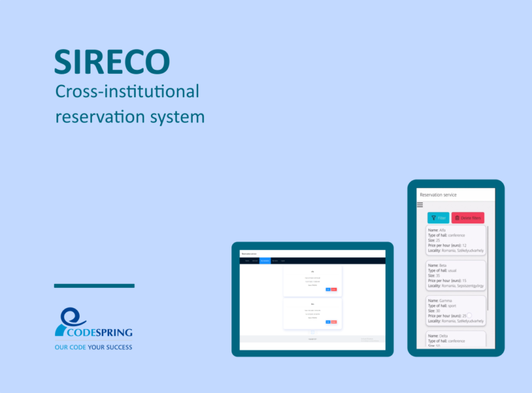
Task: Select the highlighted My reservations tab
Action: 265,261
